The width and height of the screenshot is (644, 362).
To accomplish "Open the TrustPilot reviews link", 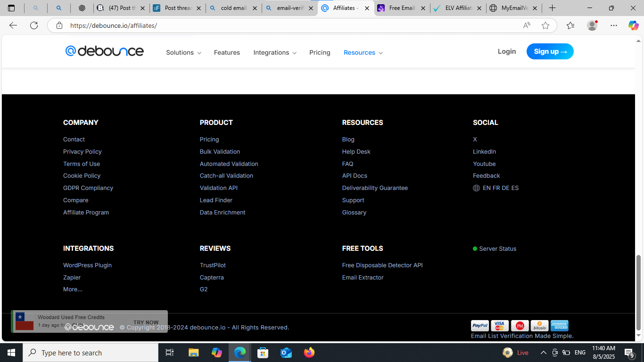I will point(213,265).
